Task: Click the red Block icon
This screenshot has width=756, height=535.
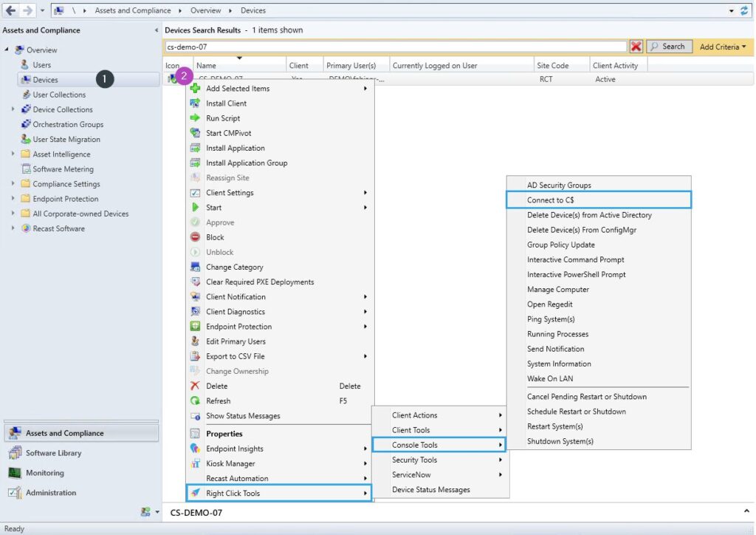Action: (x=195, y=237)
